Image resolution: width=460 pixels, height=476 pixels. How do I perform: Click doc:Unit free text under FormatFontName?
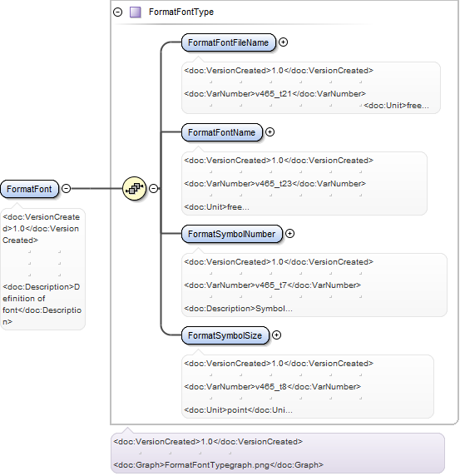(x=216, y=207)
